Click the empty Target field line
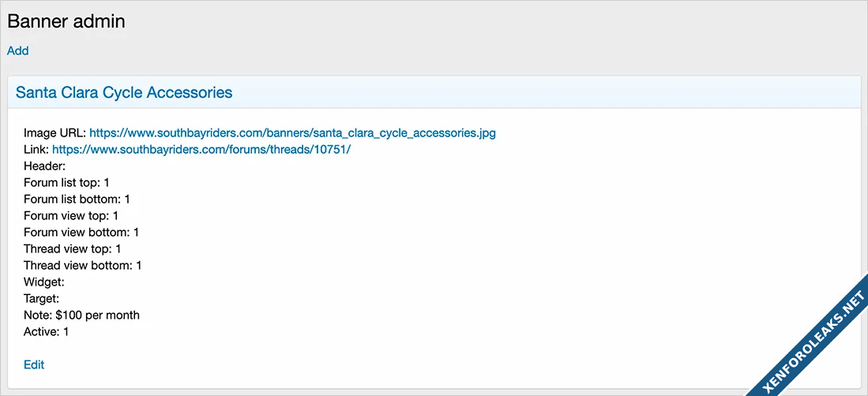Screen dimensions: 868x396 pos(42,298)
